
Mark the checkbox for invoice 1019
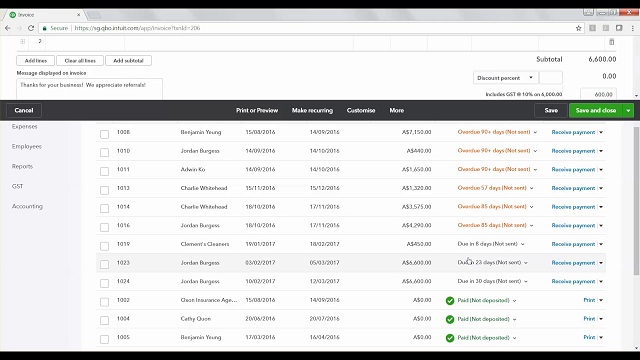[104, 246]
